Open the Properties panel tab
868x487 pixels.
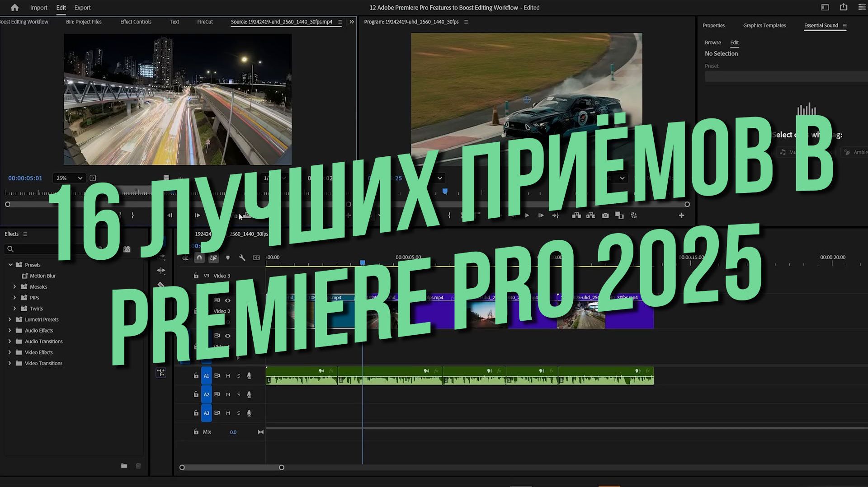click(x=713, y=25)
